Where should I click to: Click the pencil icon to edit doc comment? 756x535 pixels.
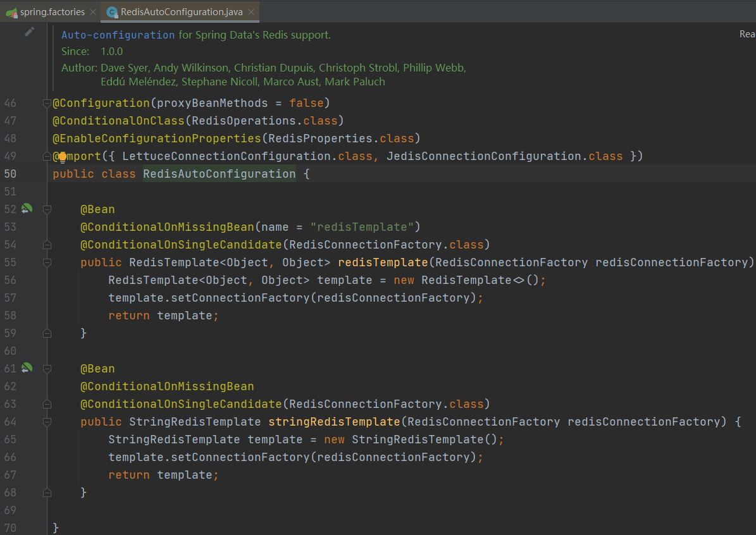pos(29,32)
